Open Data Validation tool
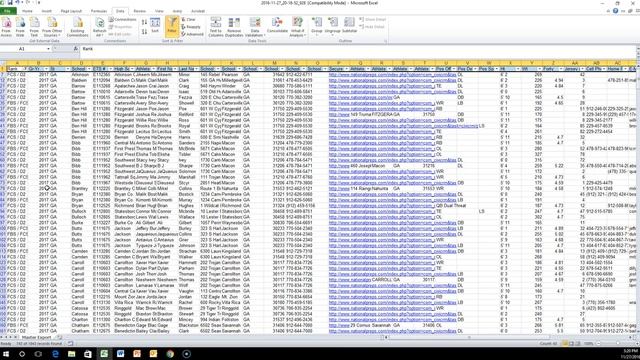This screenshot has height=360, width=640. [x=255, y=27]
